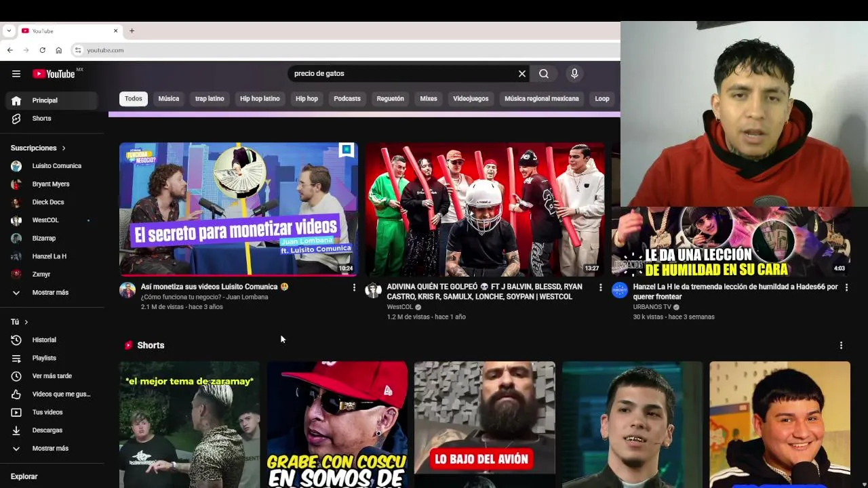868x488 pixels.
Task: Select the Todos filter chip
Action: point(134,99)
